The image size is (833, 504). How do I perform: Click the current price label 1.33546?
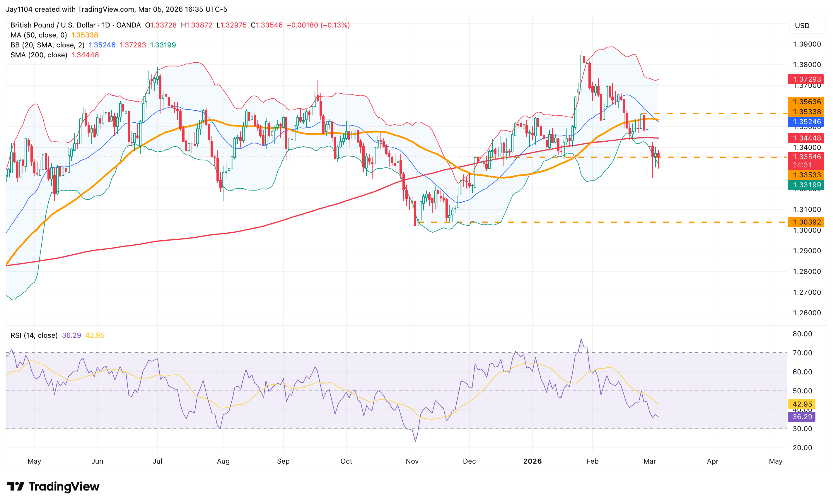click(x=807, y=157)
